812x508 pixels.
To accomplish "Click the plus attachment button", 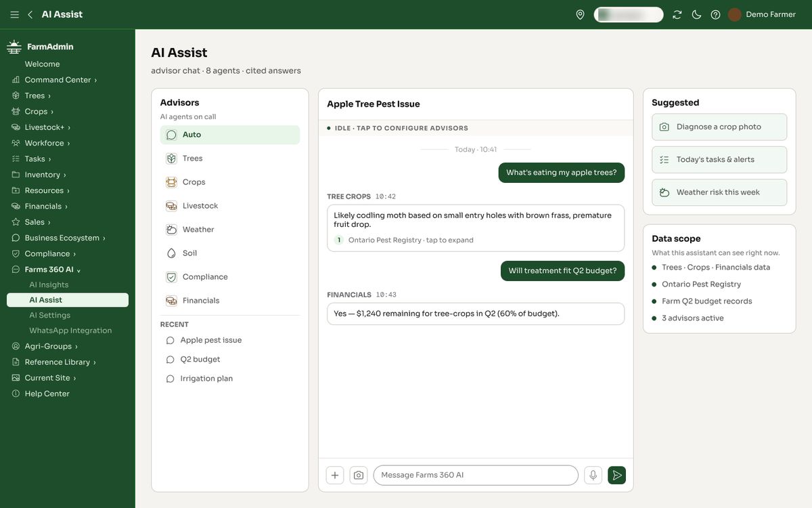I will tap(335, 475).
